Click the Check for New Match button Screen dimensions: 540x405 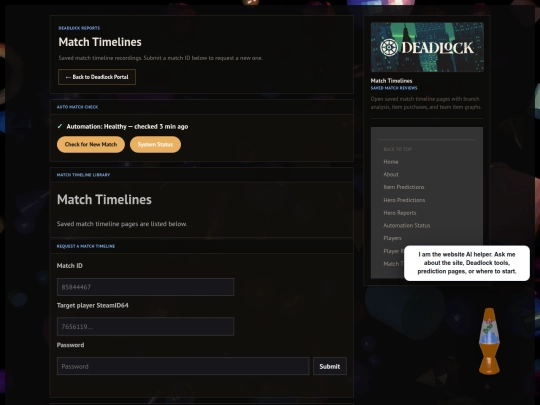[x=91, y=144]
